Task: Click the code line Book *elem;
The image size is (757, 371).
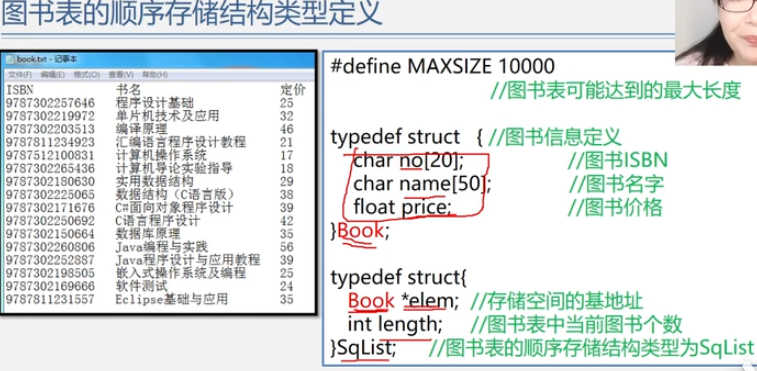Action: (403, 301)
